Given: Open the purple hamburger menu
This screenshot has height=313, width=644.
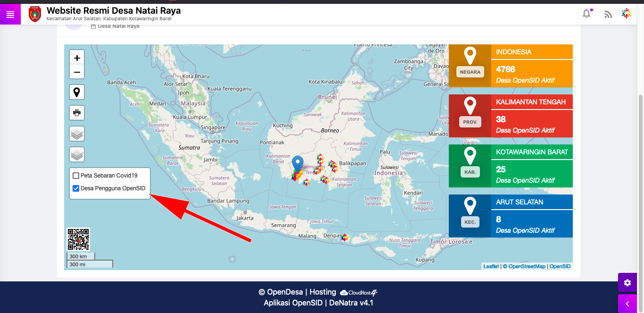Looking at the screenshot, I should 10,15.
